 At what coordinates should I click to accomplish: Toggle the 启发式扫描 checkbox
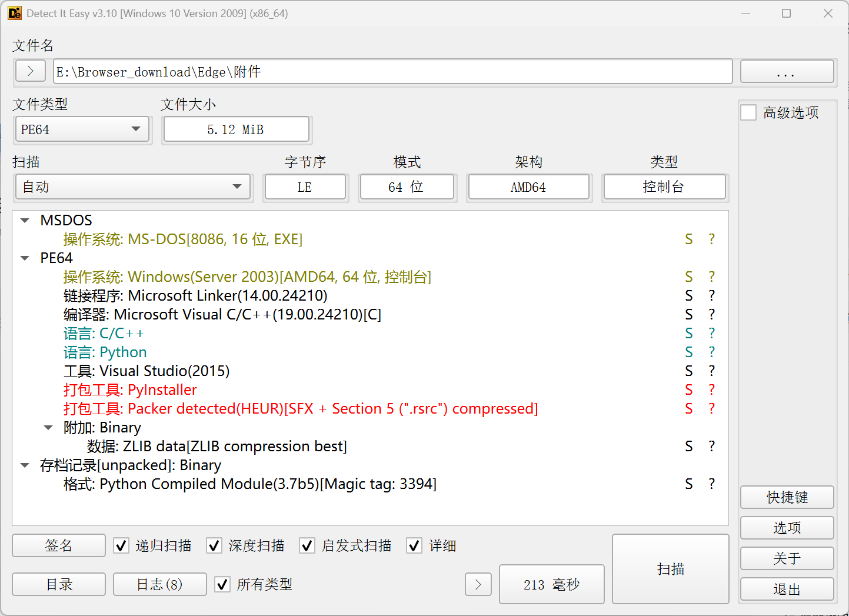307,546
